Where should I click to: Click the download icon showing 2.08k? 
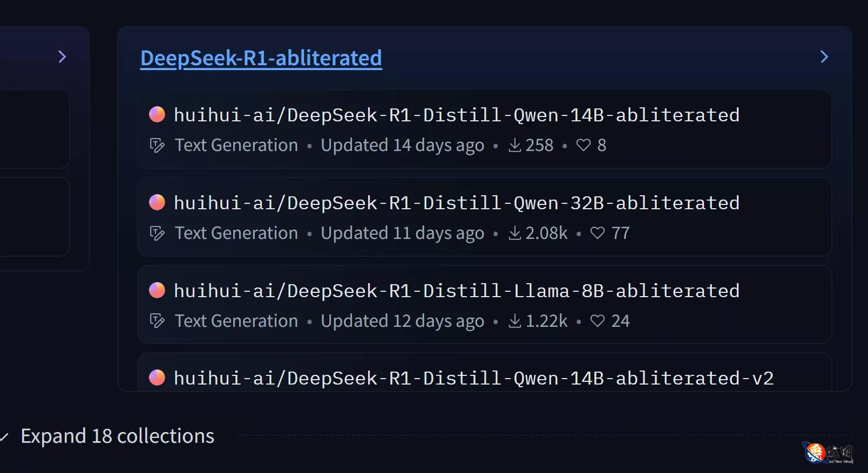click(x=515, y=233)
